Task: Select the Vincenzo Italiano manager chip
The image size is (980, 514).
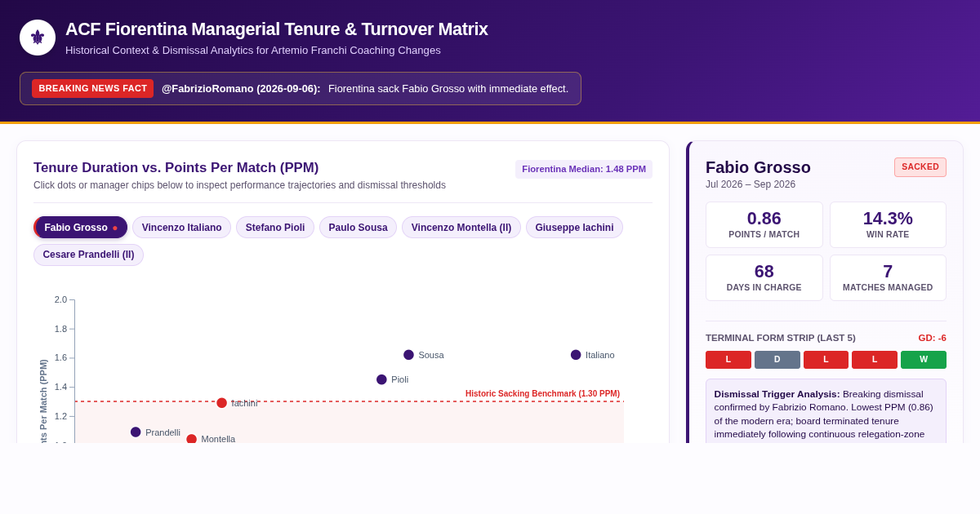Action: 181,228
